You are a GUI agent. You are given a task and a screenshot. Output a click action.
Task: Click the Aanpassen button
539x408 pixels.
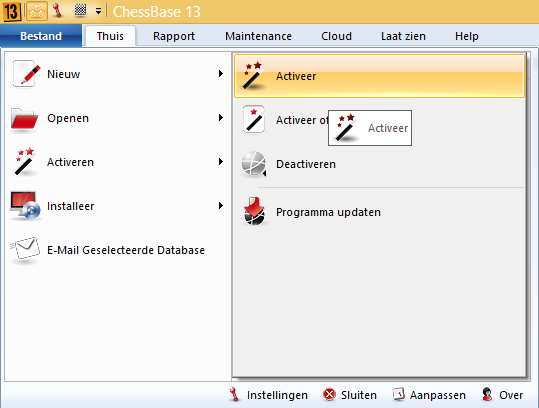(x=429, y=395)
